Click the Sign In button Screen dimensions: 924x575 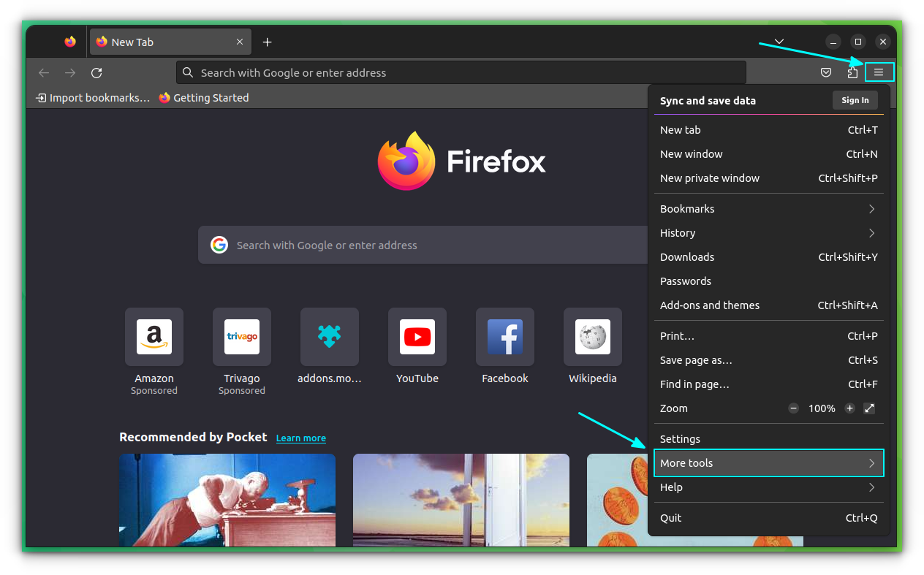tap(855, 100)
